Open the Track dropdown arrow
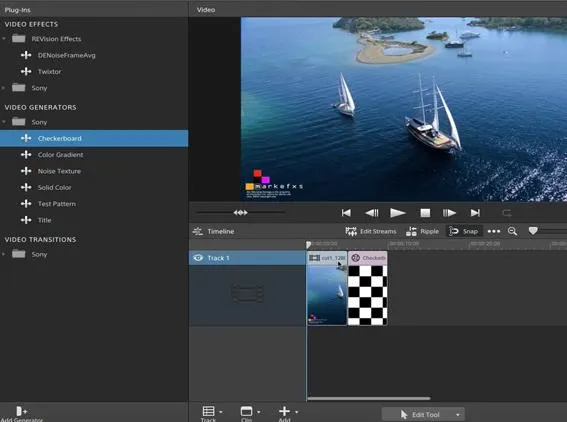The image size is (567, 422). [x=221, y=412]
